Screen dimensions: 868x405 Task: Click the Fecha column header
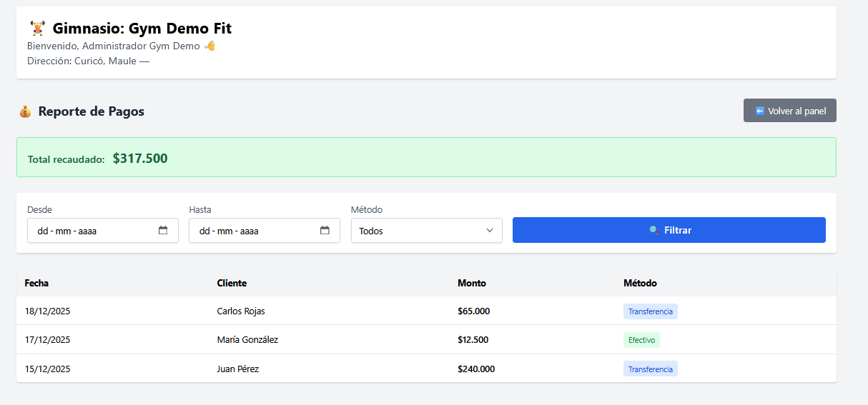tap(36, 283)
